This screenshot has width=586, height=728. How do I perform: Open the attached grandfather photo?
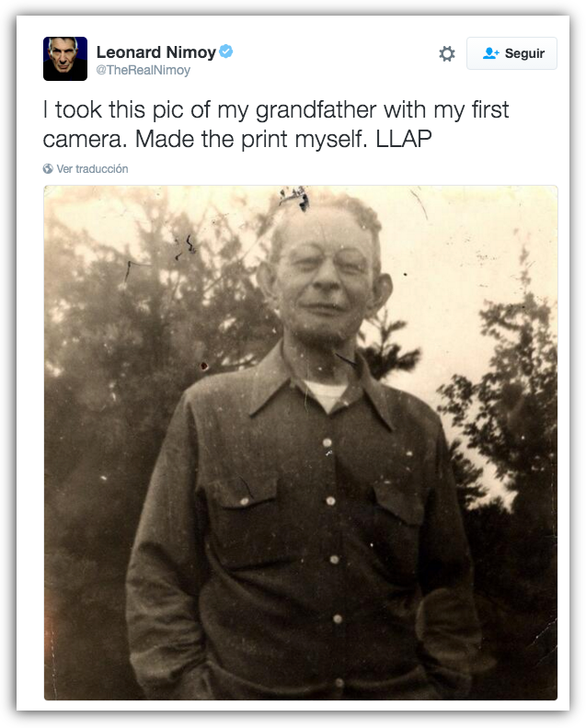pos(301,442)
